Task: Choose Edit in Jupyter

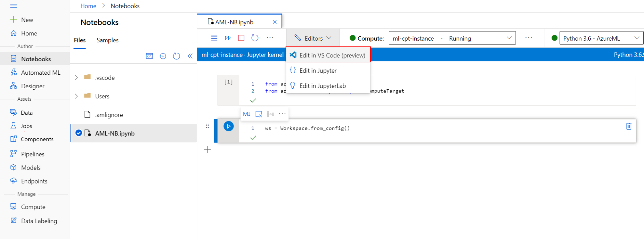Action: tap(328, 70)
